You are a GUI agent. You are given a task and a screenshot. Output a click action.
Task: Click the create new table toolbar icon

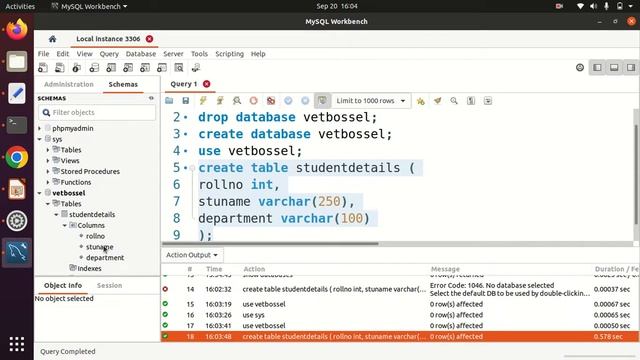pyautogui.click(x=111, y=68)
